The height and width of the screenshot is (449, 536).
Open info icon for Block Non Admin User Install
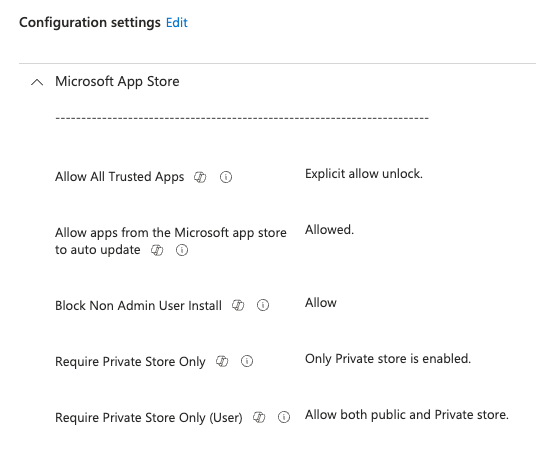[263, 305]
